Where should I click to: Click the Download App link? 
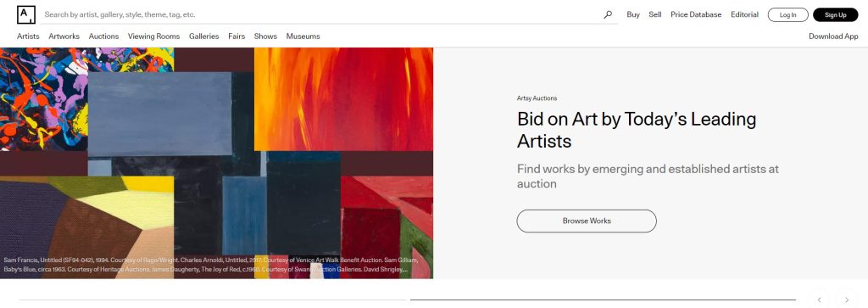pos(833,36)
